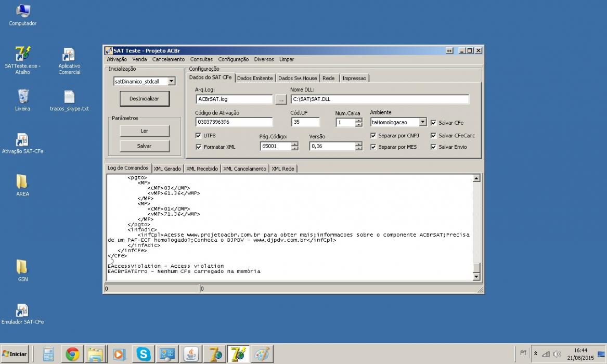Switch to Dados Emitente tab
The height and width of the screenshot is (364, 607).
[255, 78]
